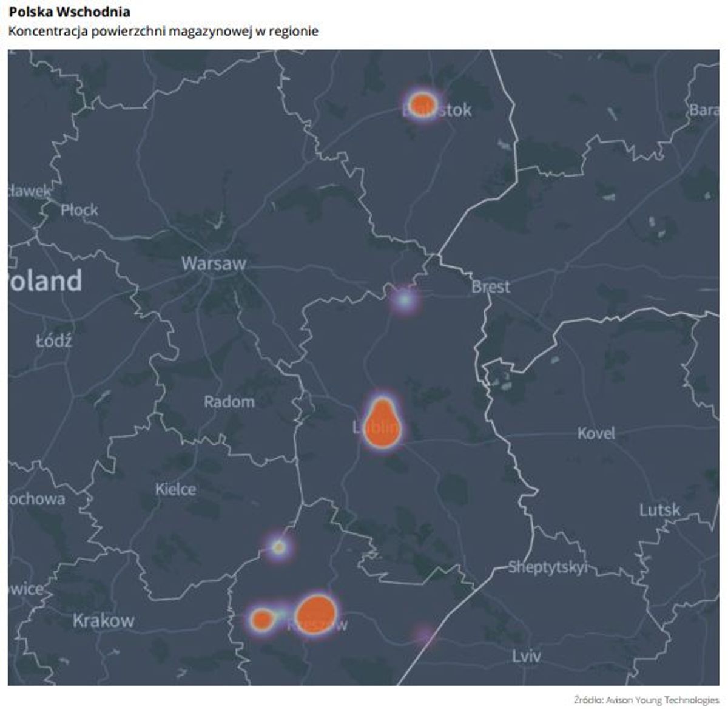
Task: Click the small yellow hotspot southeast of Kielce
Action: (x=278, y=547)
